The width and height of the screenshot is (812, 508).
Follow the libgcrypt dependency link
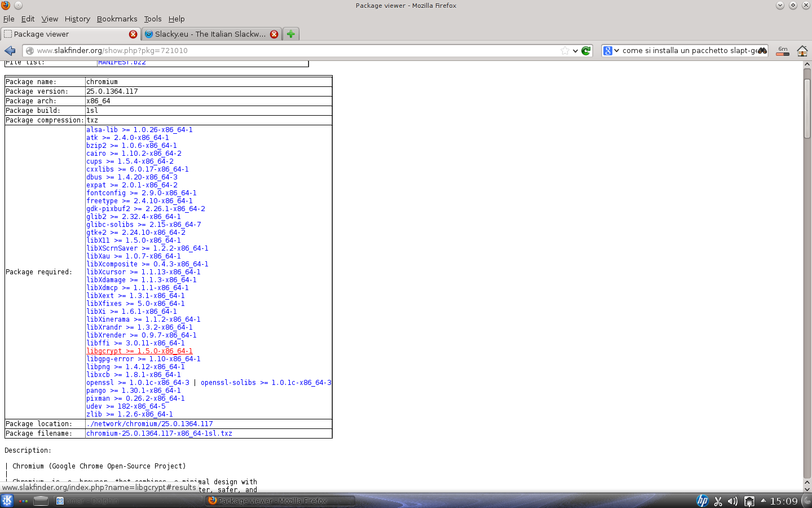click(x=139, y=351)
